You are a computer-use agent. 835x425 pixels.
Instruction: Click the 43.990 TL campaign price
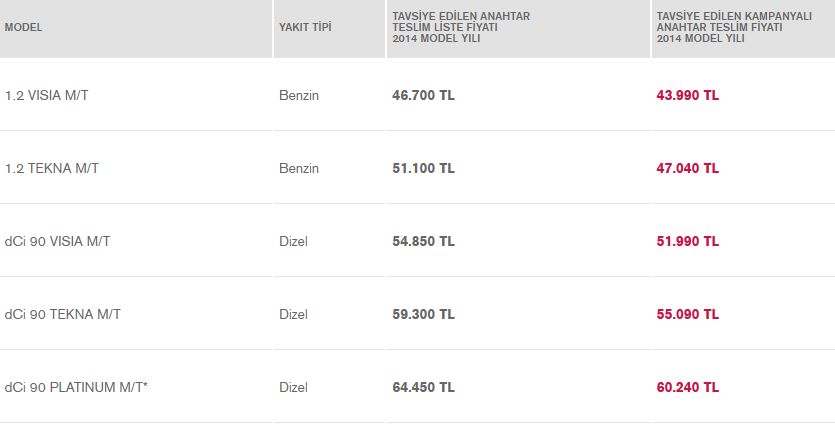coord(687,95)
